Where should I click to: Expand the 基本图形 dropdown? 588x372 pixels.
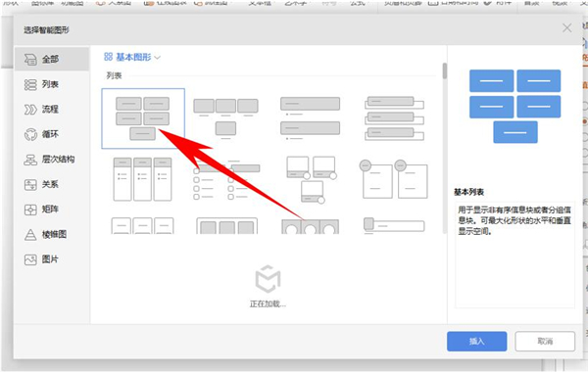coord(132,57)
